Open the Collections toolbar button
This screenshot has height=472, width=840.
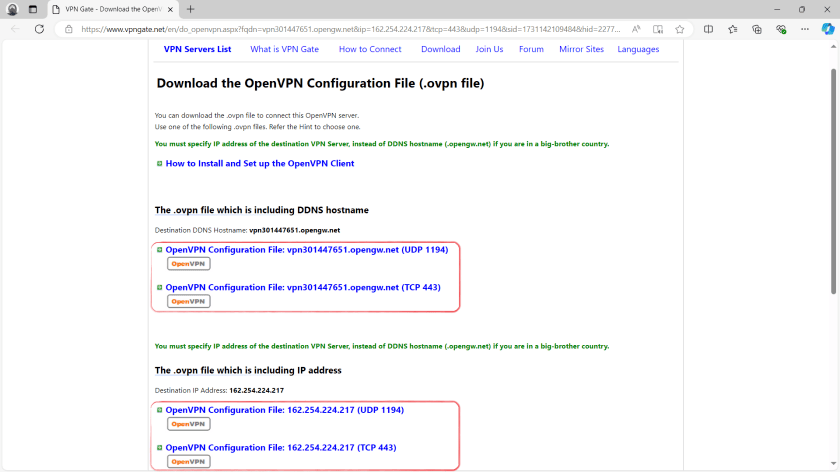coord(756,29)
